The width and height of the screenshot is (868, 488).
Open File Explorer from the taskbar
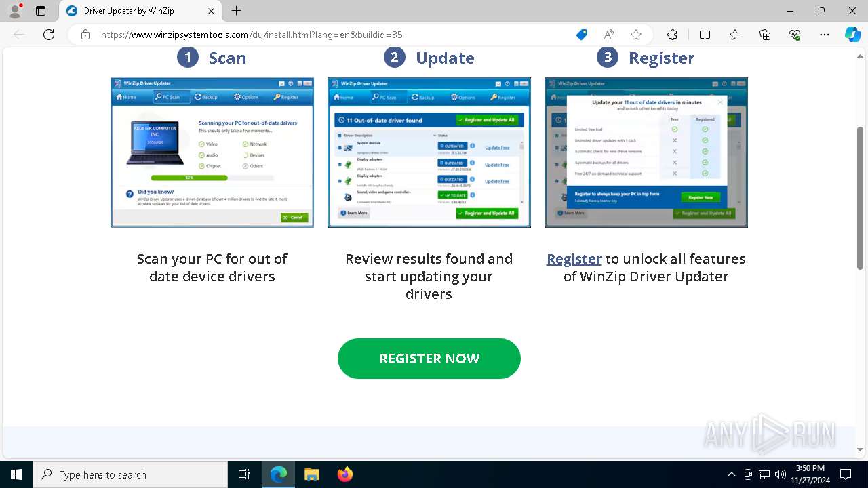coord(311,474)
